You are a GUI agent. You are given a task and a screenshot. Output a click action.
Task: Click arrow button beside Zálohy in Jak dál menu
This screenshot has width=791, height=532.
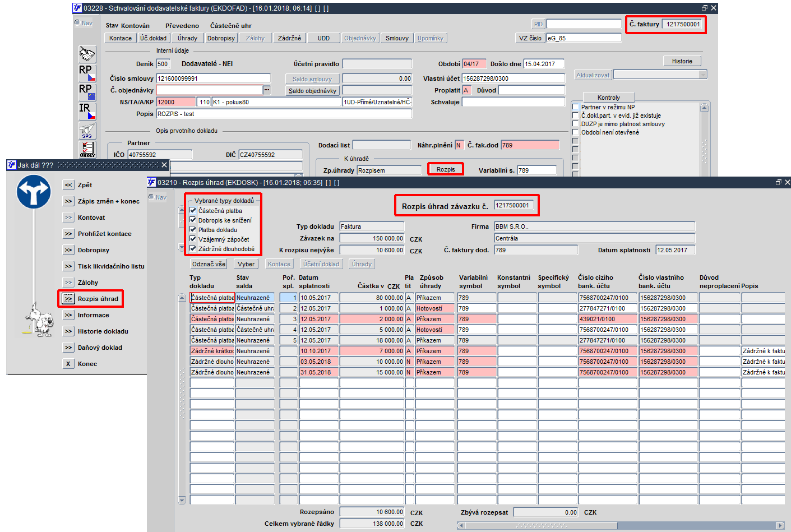(68, 283)
